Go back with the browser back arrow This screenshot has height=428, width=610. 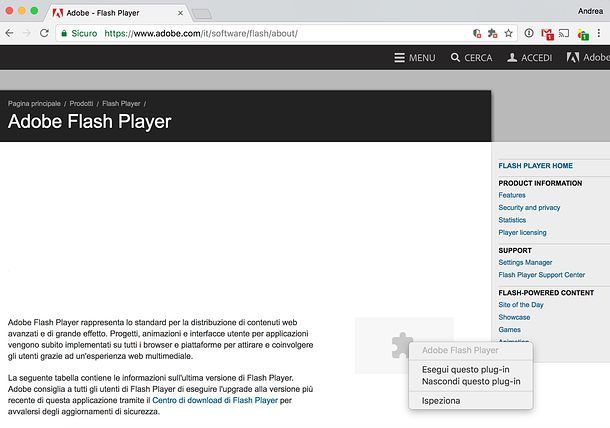(x=10, y=33)
